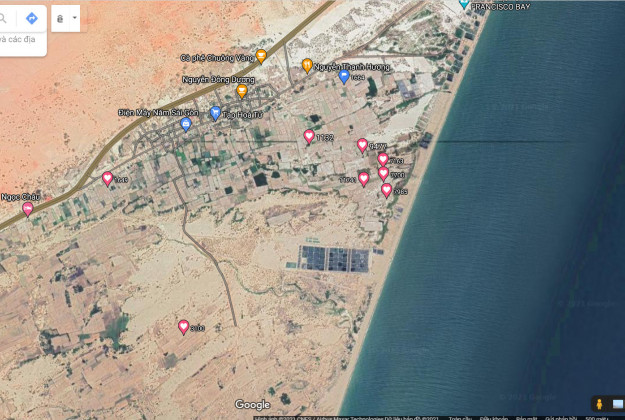Select the Nguyễn Đông Dương cafe marker

[241, 91]
